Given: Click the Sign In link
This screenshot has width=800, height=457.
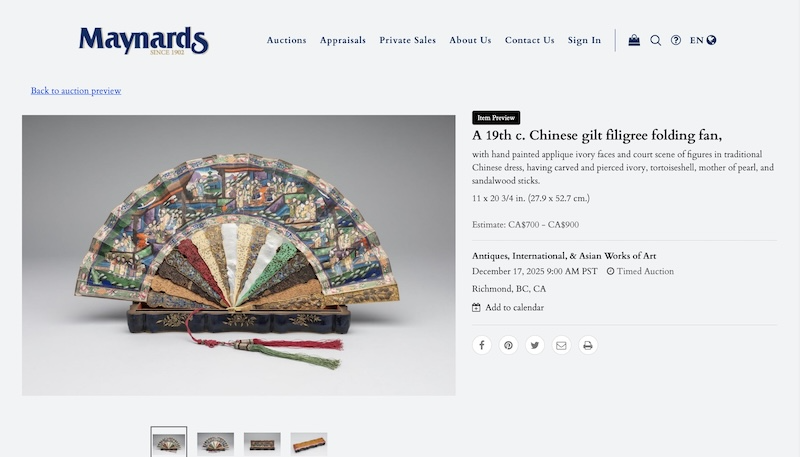Looking at the screenshot, I should [584, 40].
